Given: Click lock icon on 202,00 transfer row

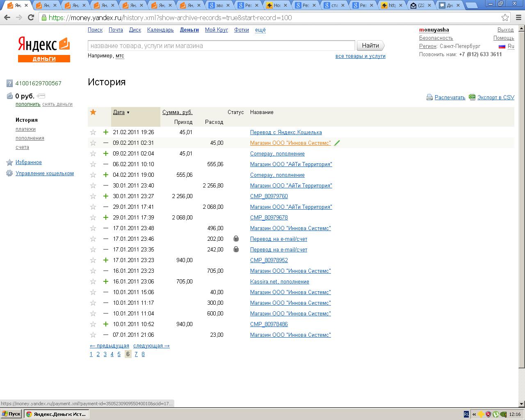Looking at the screenshot, I should (236, 239).
